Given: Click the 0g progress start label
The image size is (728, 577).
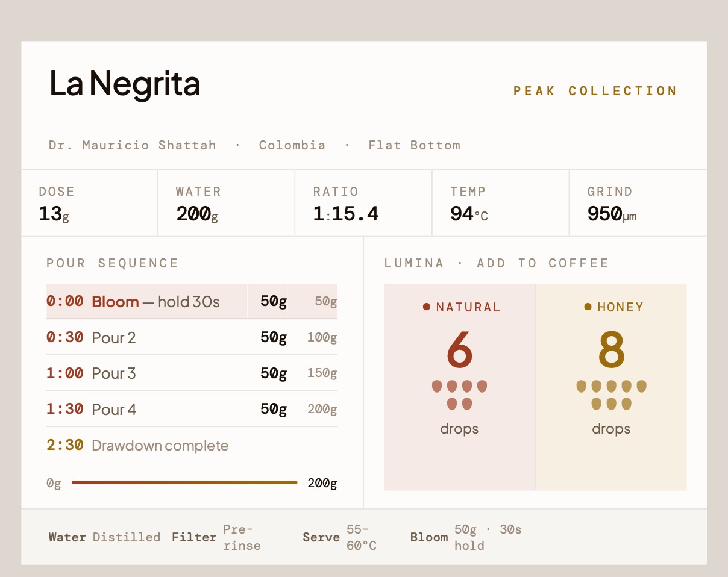Looking at the screenshot, I should pos(54,484).
